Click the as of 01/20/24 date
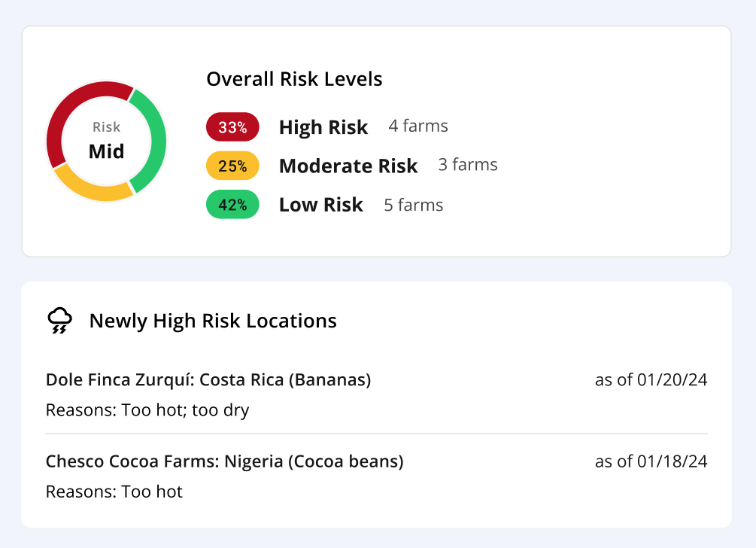Viewport: 756px width, 548px height. click(651, 380)
